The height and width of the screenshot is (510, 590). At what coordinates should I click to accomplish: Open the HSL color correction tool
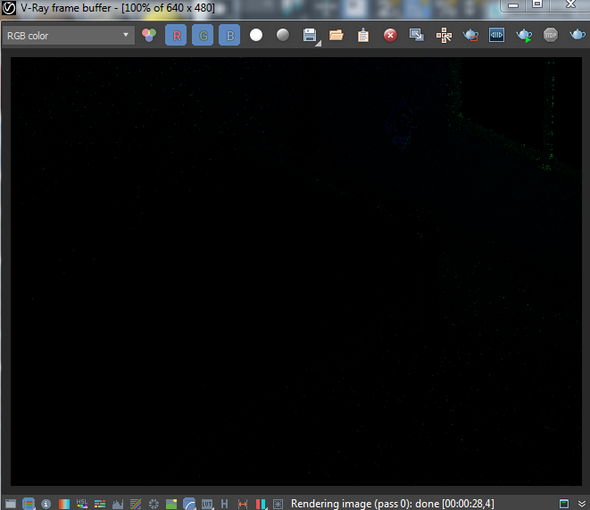(x=82, y=504)
